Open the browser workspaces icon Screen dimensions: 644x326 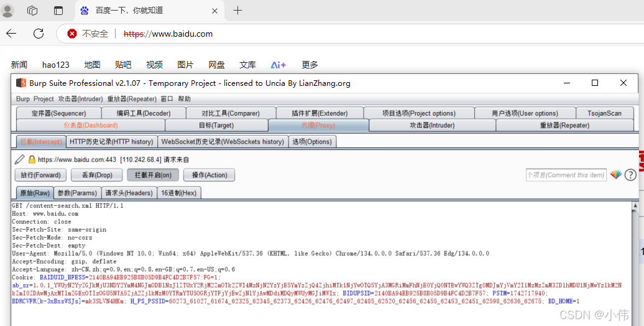(x=32, y=11)
